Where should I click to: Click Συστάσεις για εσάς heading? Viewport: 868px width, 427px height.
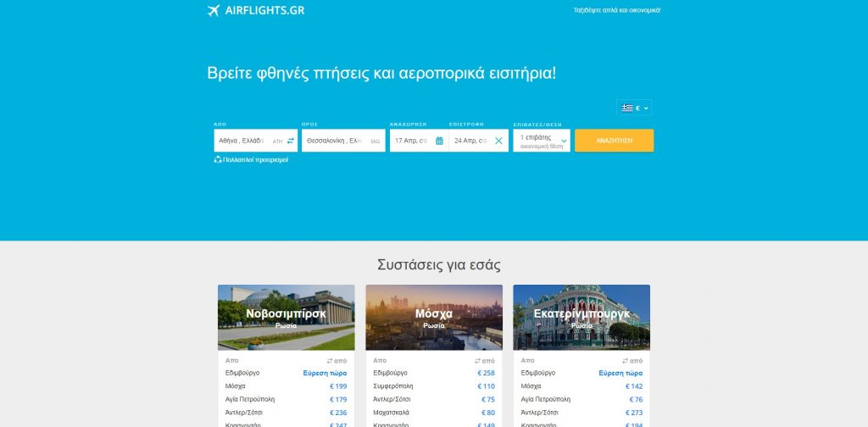point(439,265)
